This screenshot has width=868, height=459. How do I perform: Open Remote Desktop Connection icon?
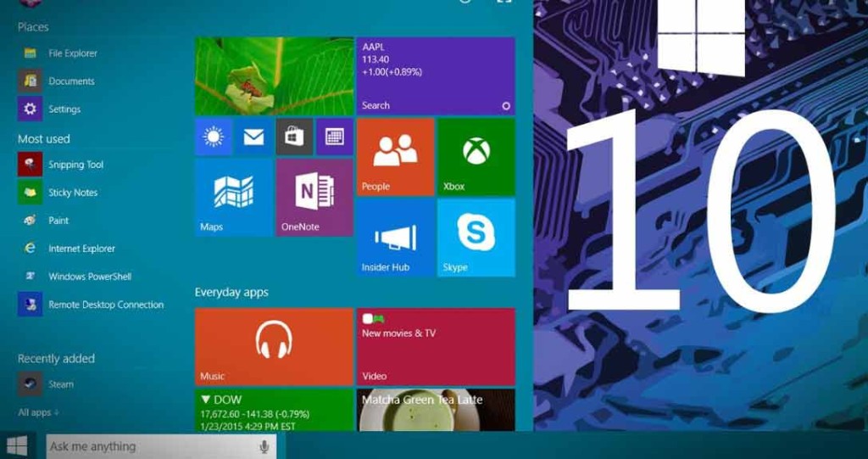coord(30,305)
